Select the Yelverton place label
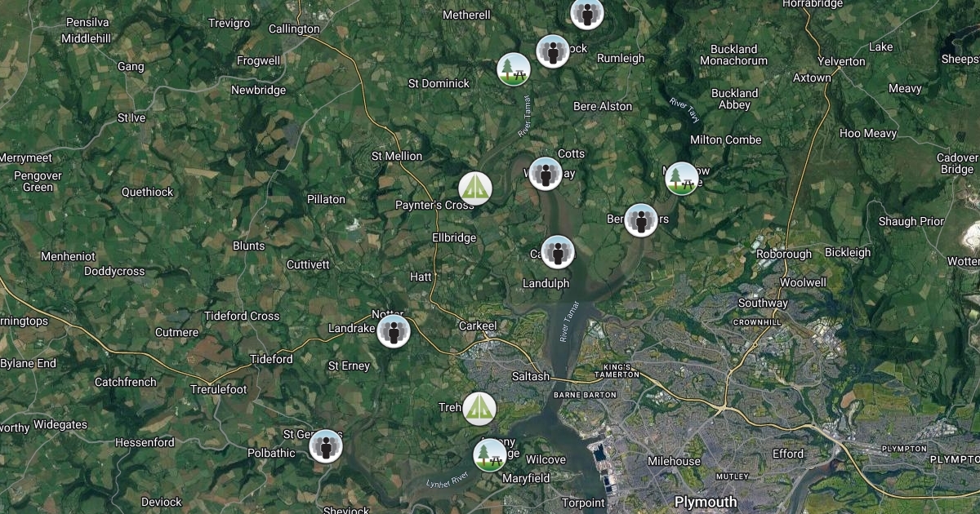980x514 pixels. pos(841,61)
